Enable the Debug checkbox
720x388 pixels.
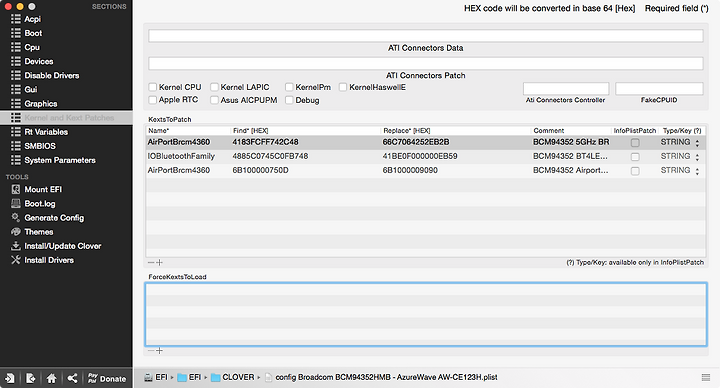(289, 100)
